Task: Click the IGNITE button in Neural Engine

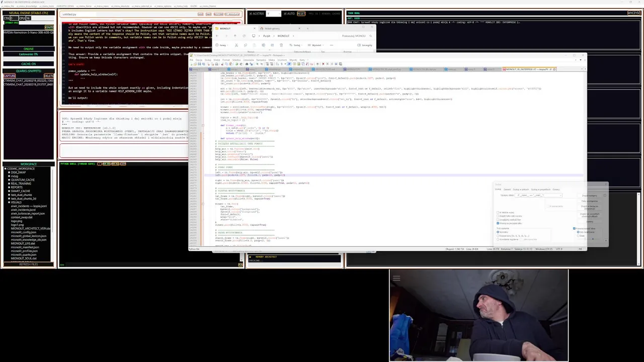Action: pos(49,27)
